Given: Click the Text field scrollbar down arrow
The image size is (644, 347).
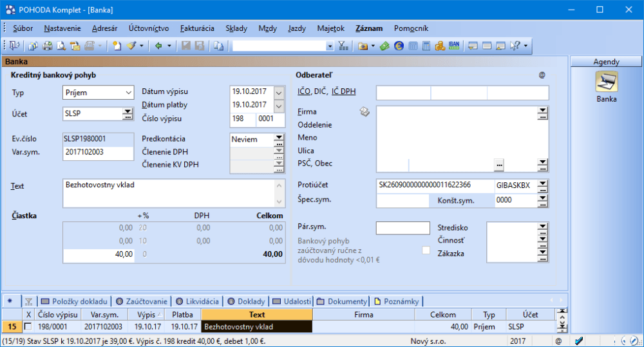Looking at the screenshot, I should click(279, 202).
